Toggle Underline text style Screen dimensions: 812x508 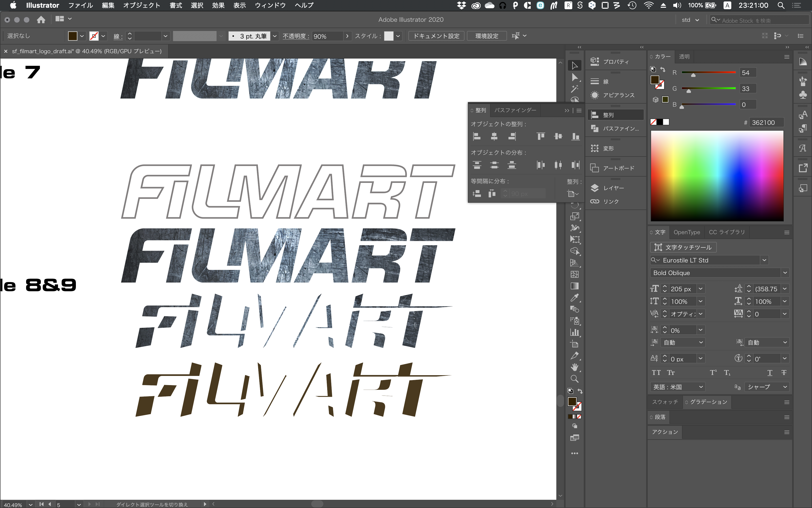click(x=770, y=373)
